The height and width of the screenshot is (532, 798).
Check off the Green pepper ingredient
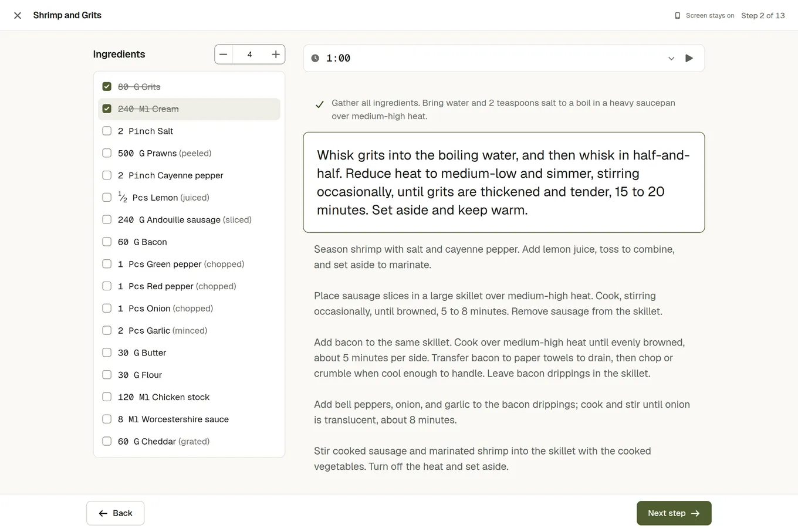click(x=107, y=264)
